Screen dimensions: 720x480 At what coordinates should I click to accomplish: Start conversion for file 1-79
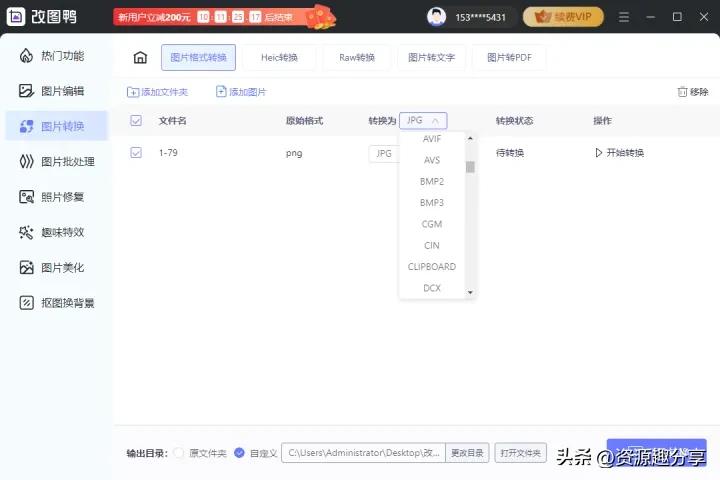tap(619, 153)
